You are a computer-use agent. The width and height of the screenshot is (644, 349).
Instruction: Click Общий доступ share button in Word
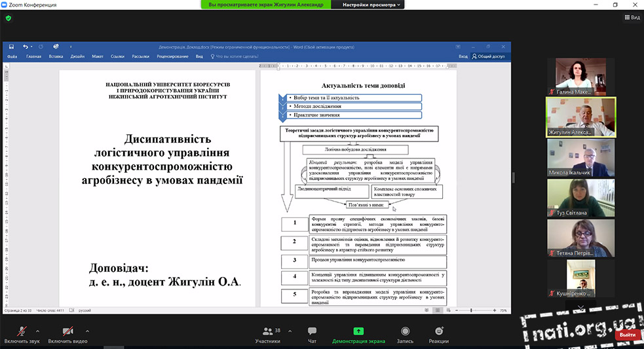pyautogui.click(x=488, y=56)
